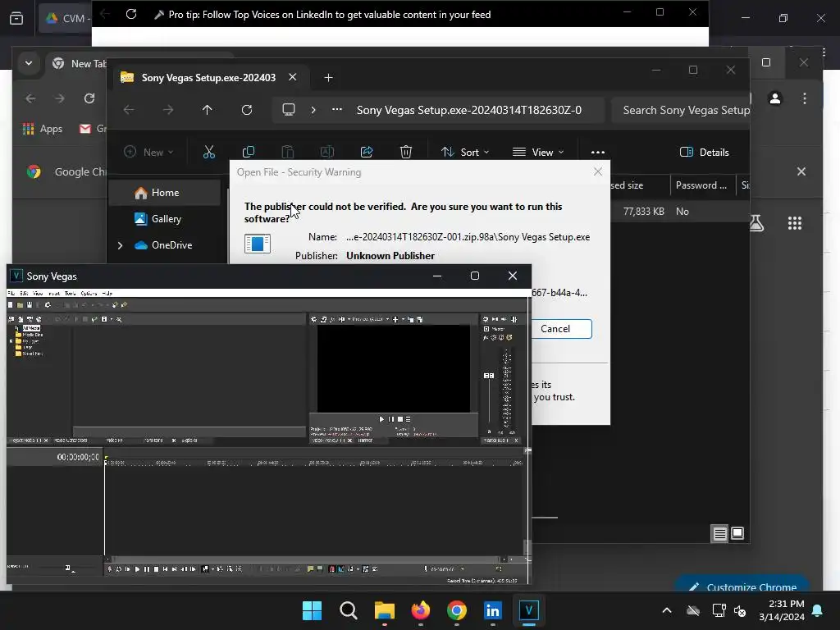Click timeline Pause button in Vegas transport
The height and width of the screenshot is (630, 840).
(x=147, y=569)
